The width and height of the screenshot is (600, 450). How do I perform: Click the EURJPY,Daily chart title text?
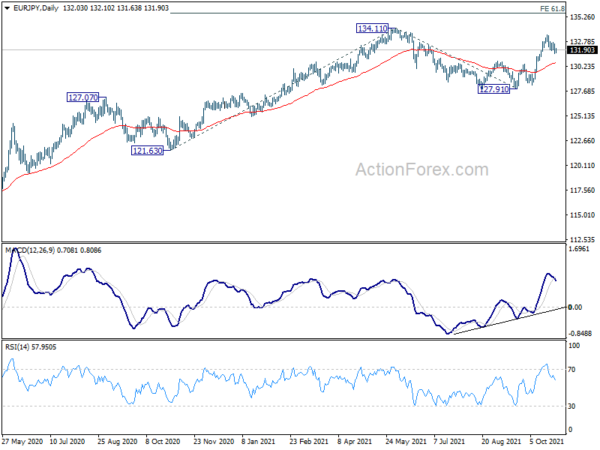pyautogui.click(x=36, y=8)
